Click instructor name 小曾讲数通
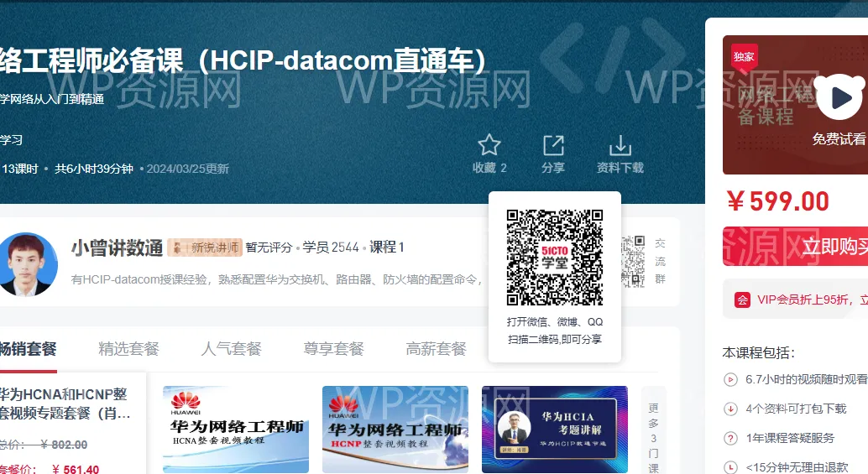 [x=117, y=247]
